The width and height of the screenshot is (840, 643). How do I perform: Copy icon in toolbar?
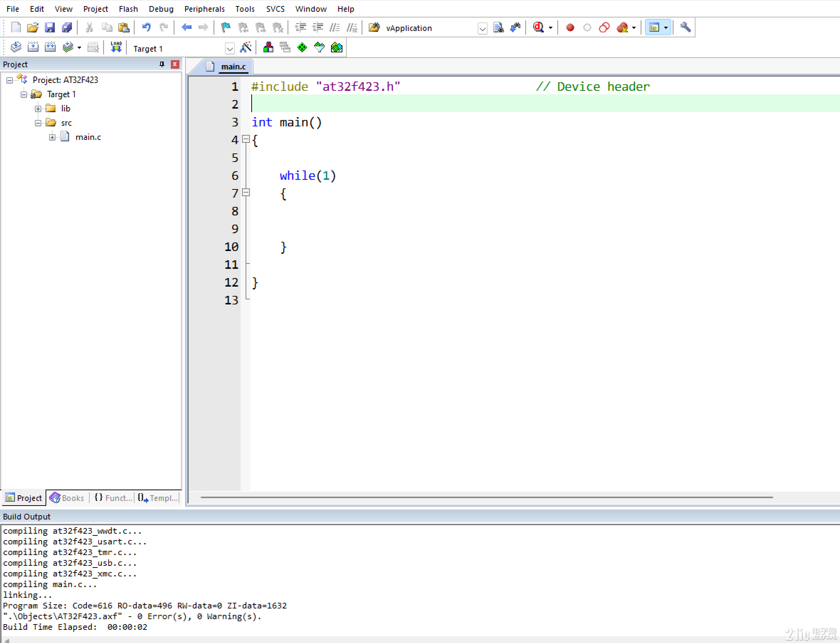pyautogui.click(x=107, y=27)
